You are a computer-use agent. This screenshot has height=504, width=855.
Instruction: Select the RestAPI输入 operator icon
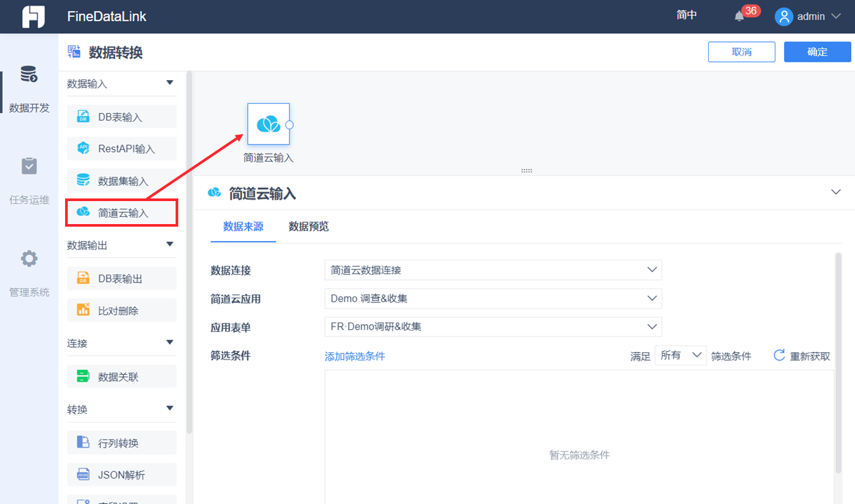[x=83, y=149]
